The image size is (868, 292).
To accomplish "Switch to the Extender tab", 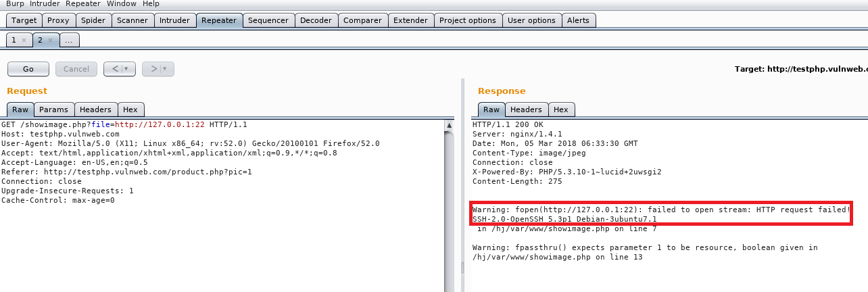I will pyautogui.click(x=410, y=20).
